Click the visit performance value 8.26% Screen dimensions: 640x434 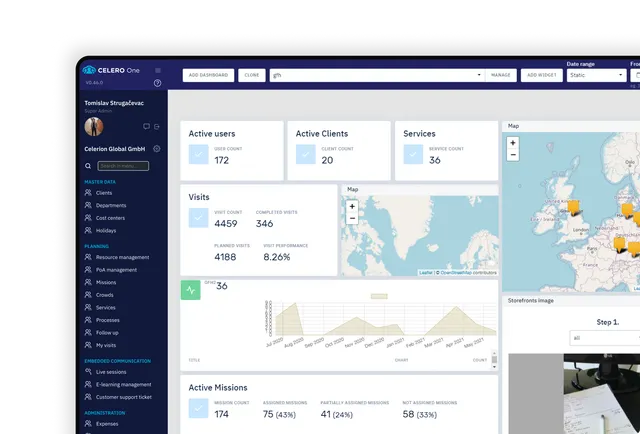tap(277, 257)
